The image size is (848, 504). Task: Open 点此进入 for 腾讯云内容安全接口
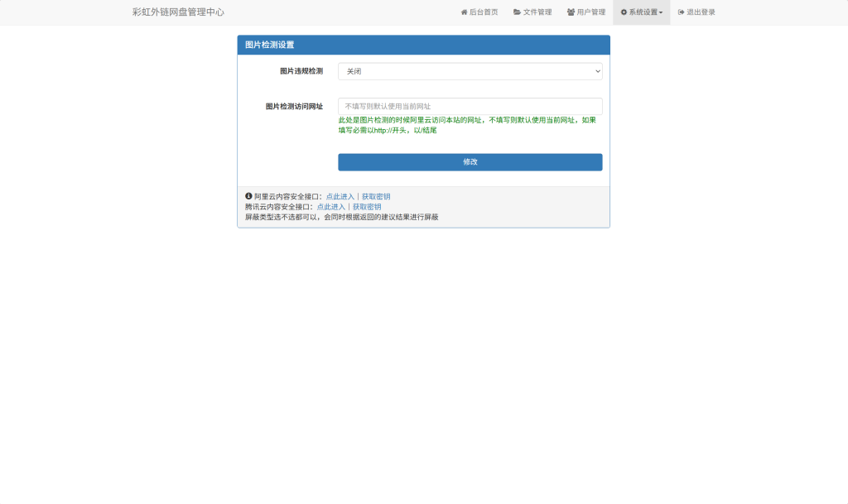click(328, 206)
